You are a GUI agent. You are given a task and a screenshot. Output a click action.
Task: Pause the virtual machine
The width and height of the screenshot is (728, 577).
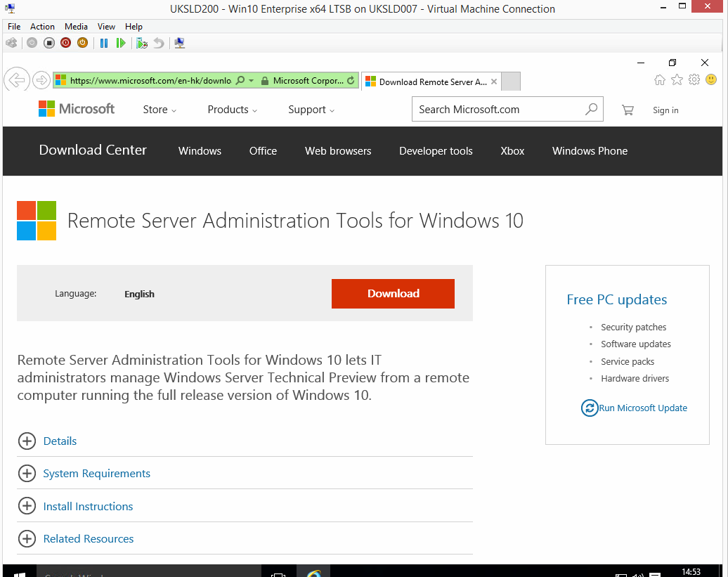point(104,43)
